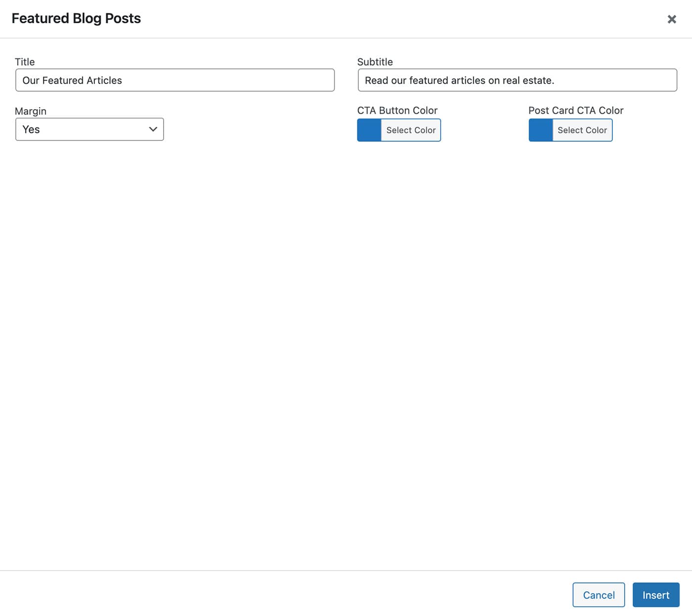Select the "Yes" value in Margin
The height and width of the screenshot is (616, 692).
31,129
